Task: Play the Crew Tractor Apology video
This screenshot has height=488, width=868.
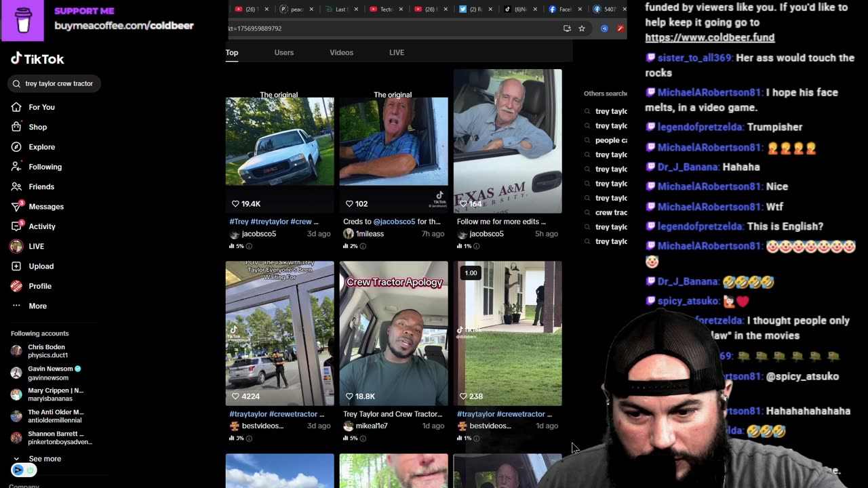Action: [394, 333]
